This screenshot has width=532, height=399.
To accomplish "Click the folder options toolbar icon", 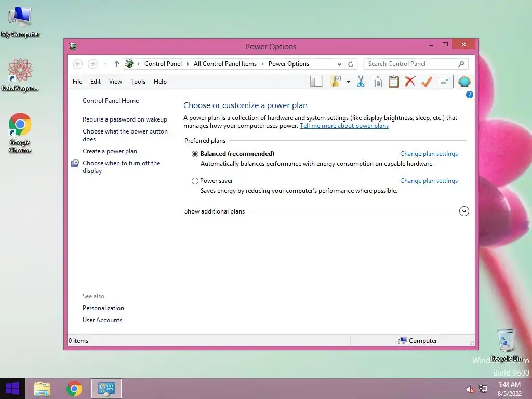I will click(x=336, y=82).
